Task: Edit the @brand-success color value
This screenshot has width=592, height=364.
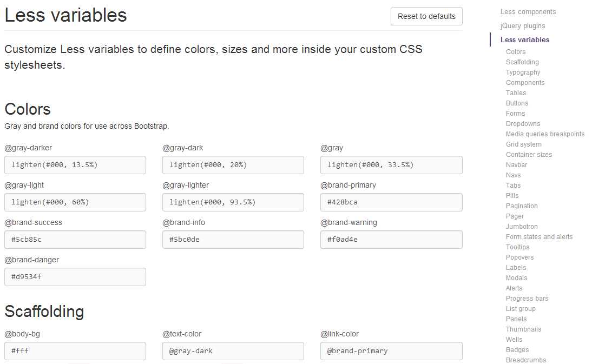Action: coord(75,239)
